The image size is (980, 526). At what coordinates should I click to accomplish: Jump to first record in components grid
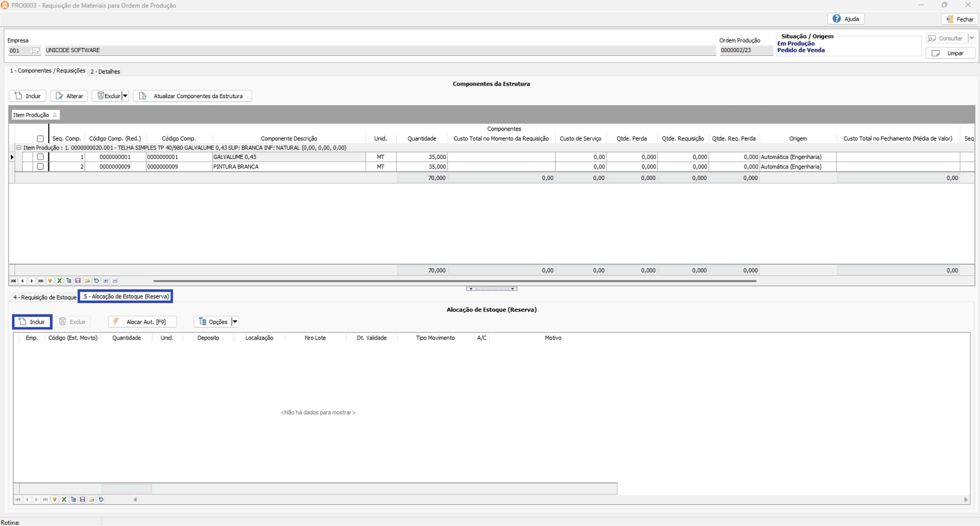coord(13,281)
